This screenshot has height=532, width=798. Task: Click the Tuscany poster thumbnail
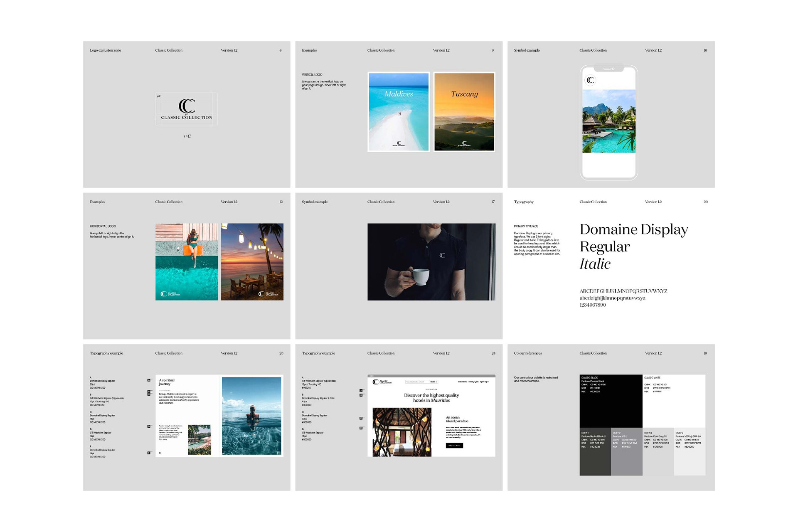(x=464, y=112)
